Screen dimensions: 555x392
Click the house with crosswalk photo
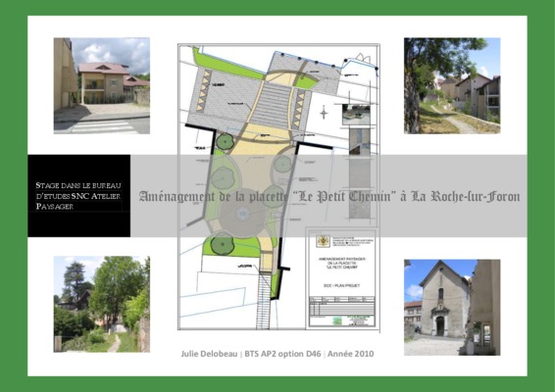(102, 85)
